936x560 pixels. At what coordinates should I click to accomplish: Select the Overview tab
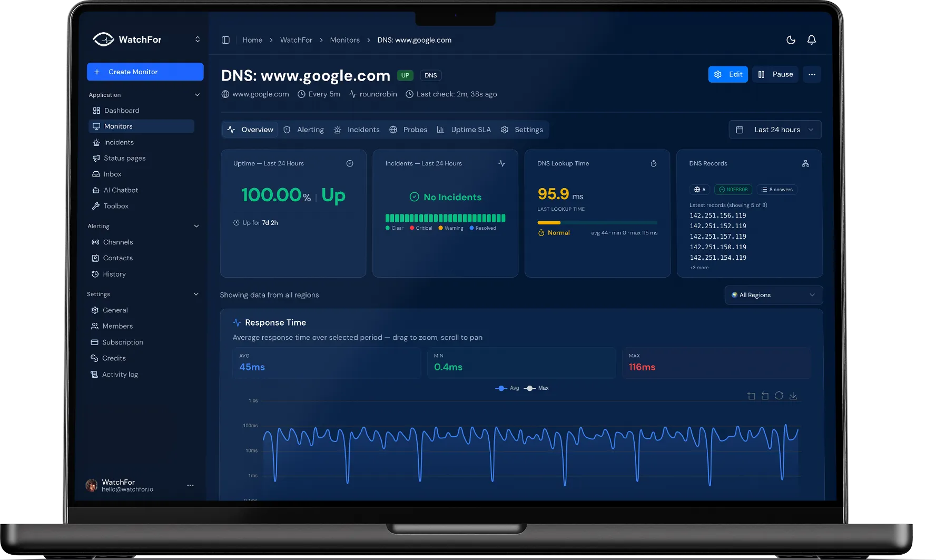point(250,130)
